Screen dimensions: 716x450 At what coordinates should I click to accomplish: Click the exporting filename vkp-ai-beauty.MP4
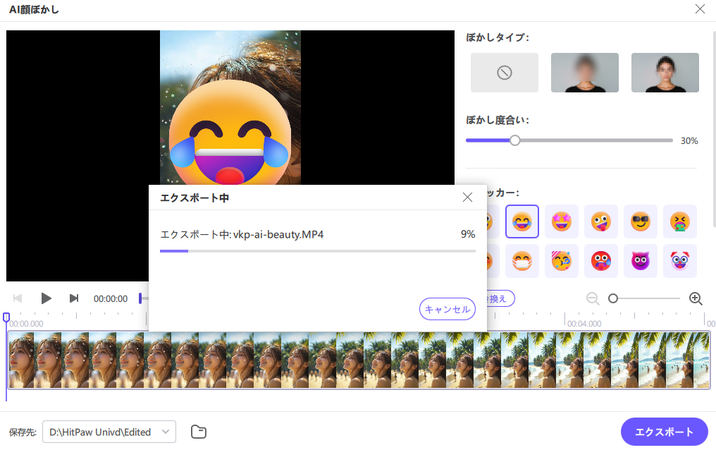click(278, 235)
